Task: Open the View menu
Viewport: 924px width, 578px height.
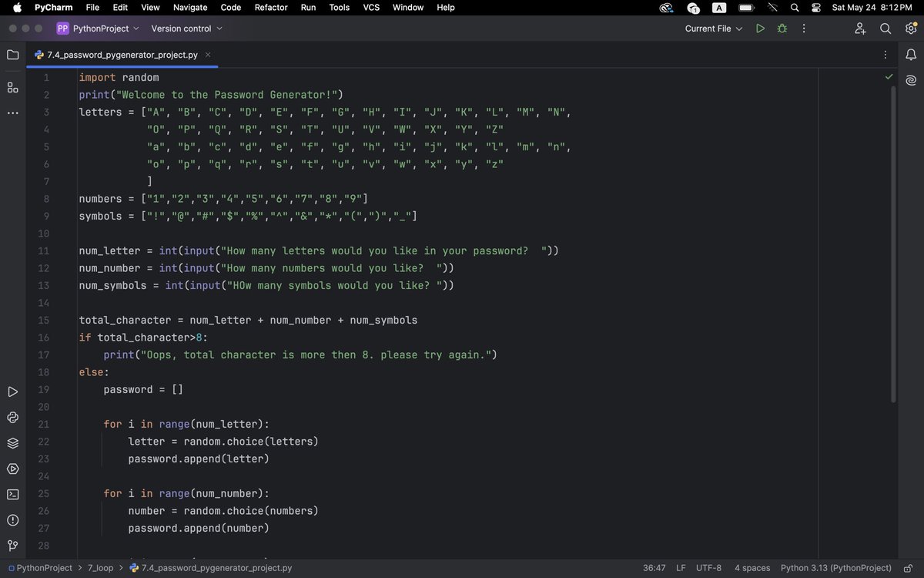Action: click(x=150, y=7)
